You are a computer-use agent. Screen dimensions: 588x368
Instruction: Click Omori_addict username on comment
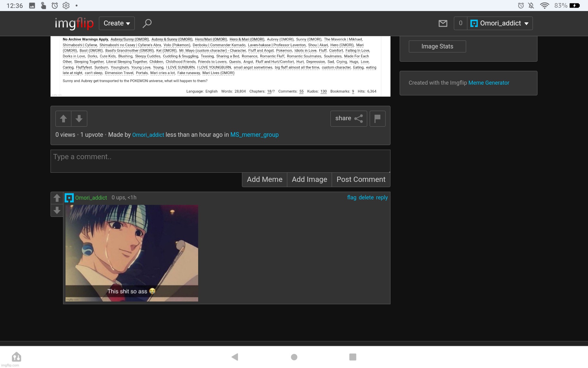[x=91, y=198]
